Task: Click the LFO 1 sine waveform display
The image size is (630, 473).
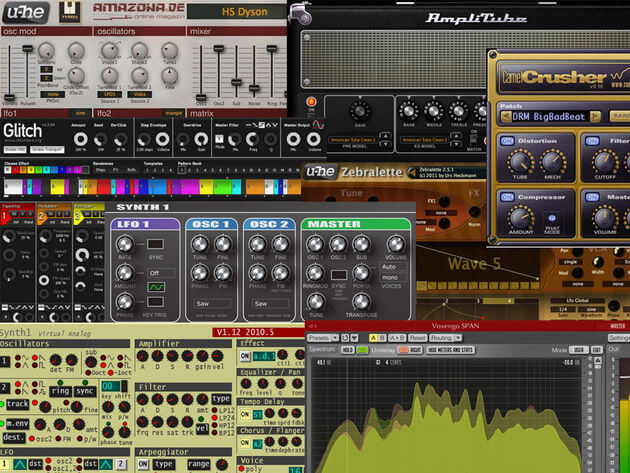Action: pos(156,287)
